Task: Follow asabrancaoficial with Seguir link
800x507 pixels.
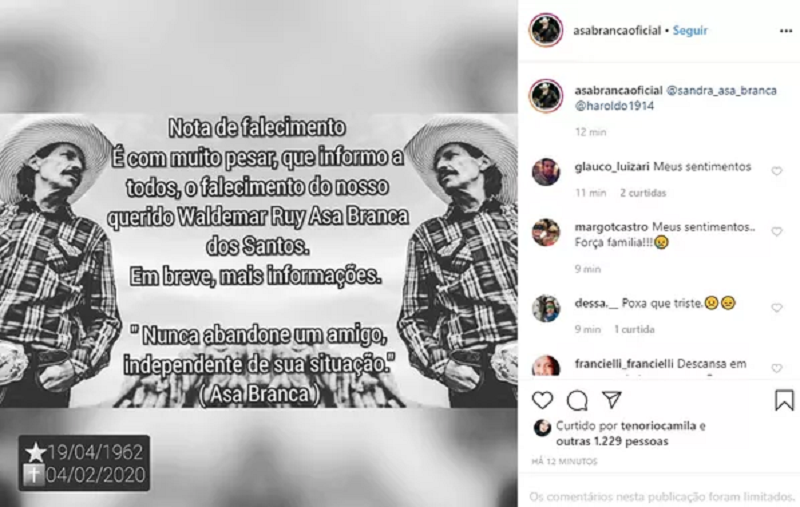Action: 690,31
